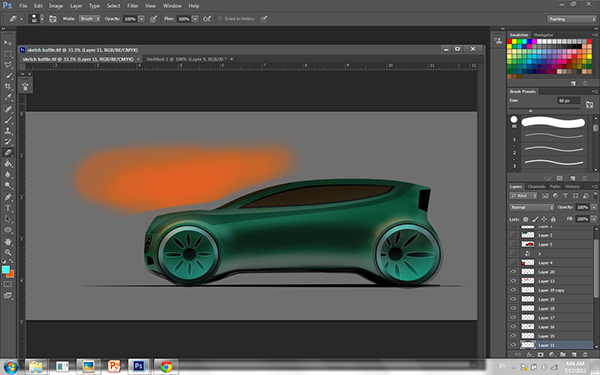Viewport: 600px width, 375px height.
Task: Open layer Fill dropdown arrow
Action: 593,219
